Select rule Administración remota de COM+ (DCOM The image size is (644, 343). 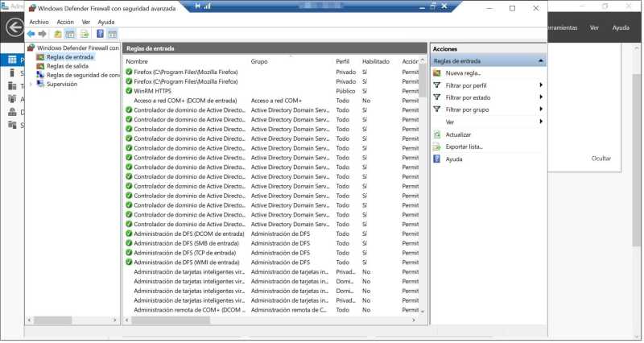click(x=189, y=310)
